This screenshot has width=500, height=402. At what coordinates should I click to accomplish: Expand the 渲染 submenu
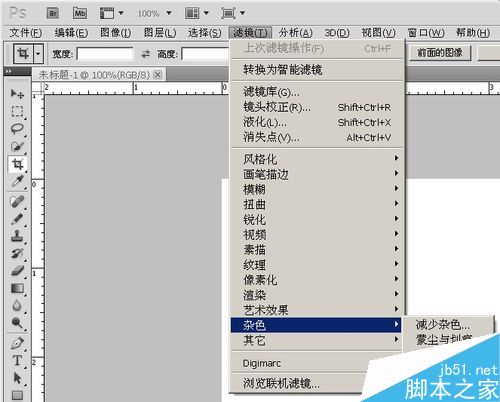point(317,295)
